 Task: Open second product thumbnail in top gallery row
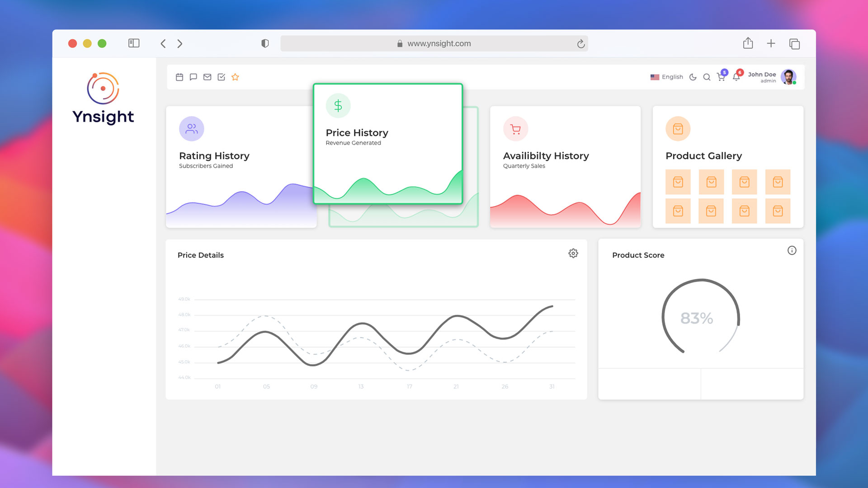pos(712,182)
